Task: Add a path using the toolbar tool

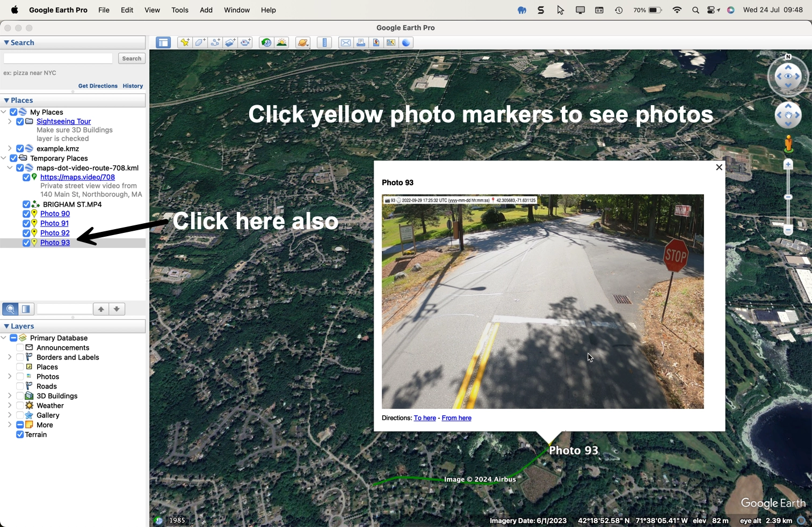Action: [215, 42]
